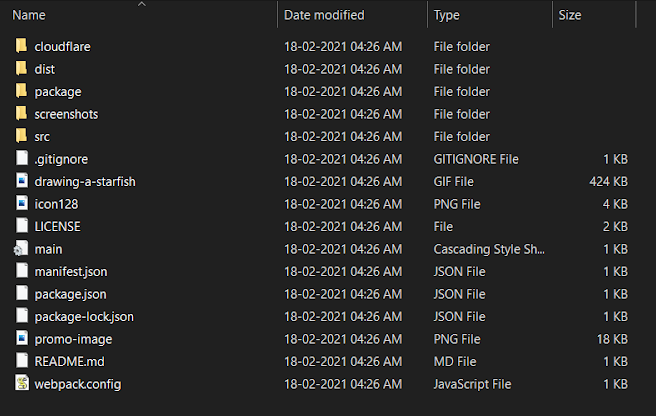Click the webpack.config JavaScript file icon
The image size is (656, 416).
pos(22,384)
